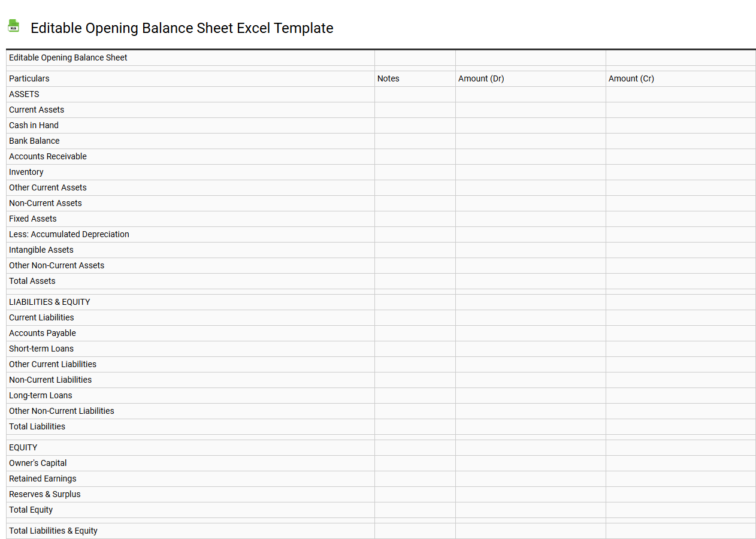This screenshot has width=756, height=539.
Task: Click the Long-term Loans row label
Action: point(40,395)
